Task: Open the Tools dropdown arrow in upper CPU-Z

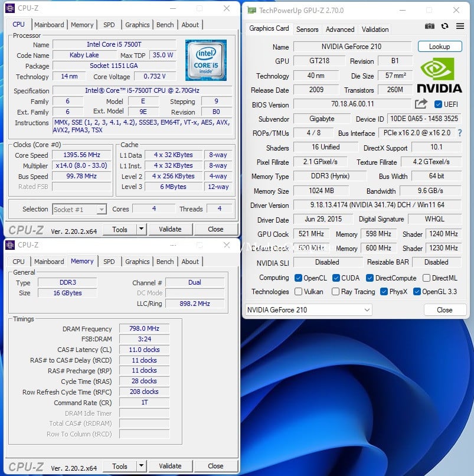Action: [x=141, y=229]
